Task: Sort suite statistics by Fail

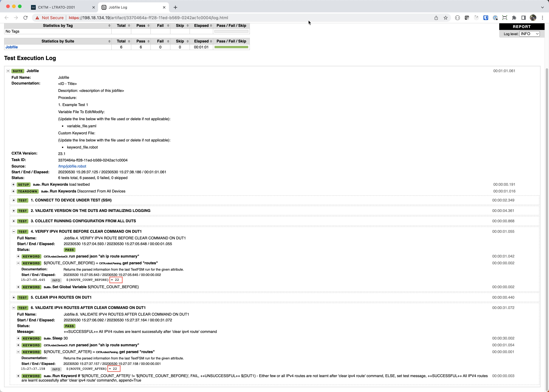Action: pos(161,41)
